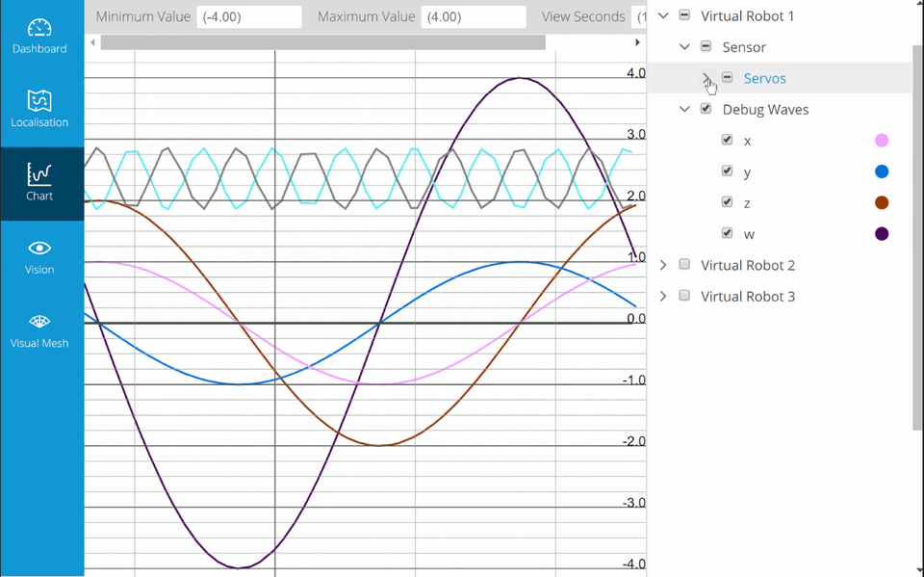Screen dimensions: 924x577
Task: Collapse the Debug Waves section
Action: [684, 109]
